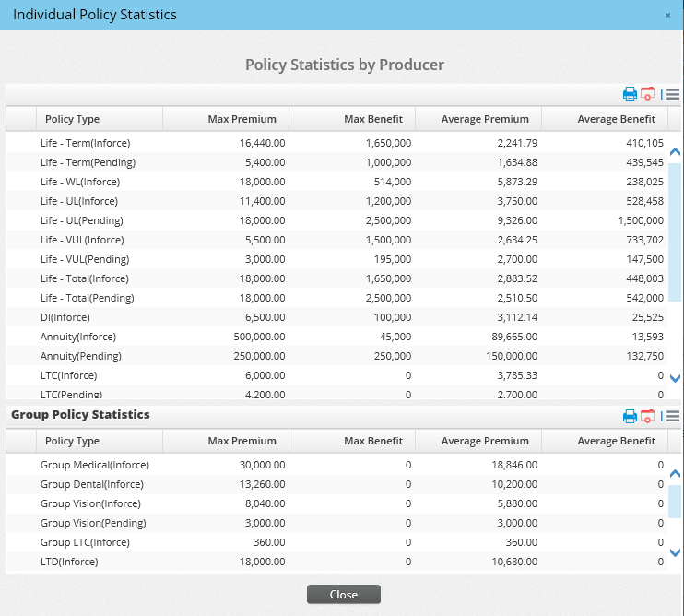
Task: Select the Life - VUL(Pending) row label
Action: tap(85, 259)
